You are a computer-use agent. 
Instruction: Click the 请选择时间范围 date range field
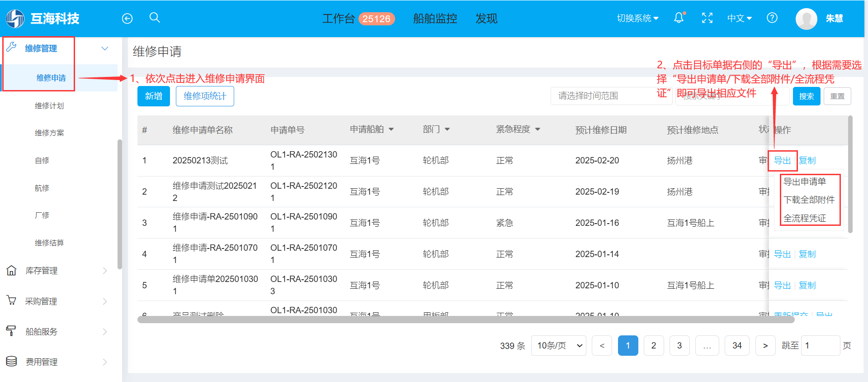[x=611, y=96]
